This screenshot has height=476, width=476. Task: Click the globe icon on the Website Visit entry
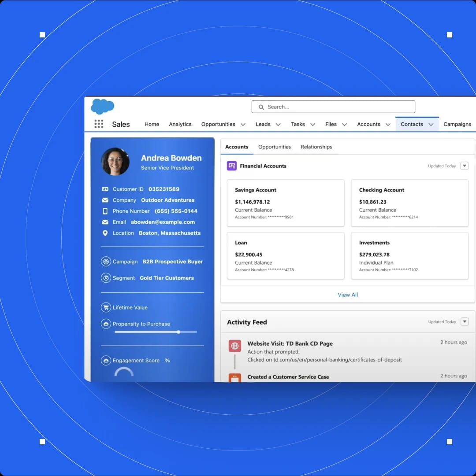(234, 346)
